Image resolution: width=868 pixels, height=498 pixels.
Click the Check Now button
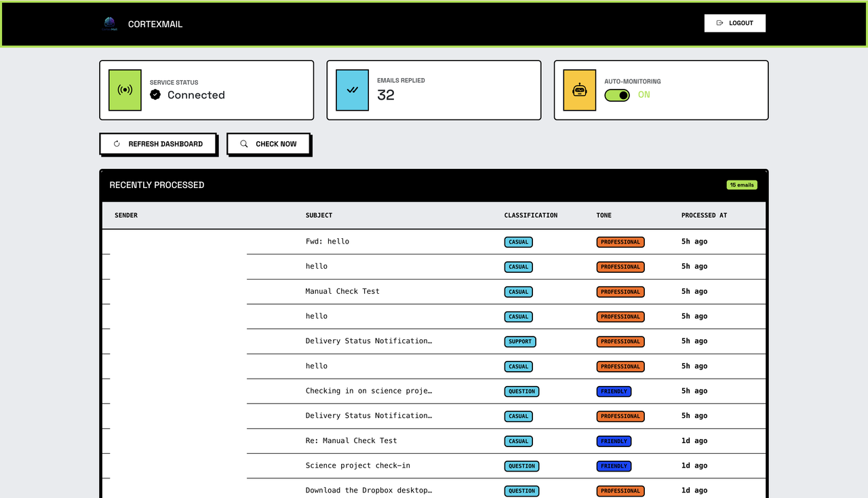coord(269,144)
